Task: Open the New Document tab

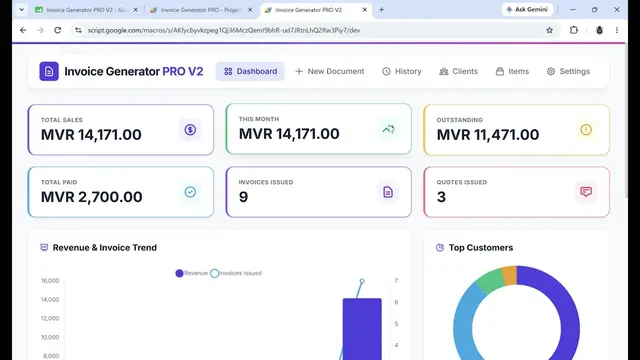Action: click(x=329, y=71)
